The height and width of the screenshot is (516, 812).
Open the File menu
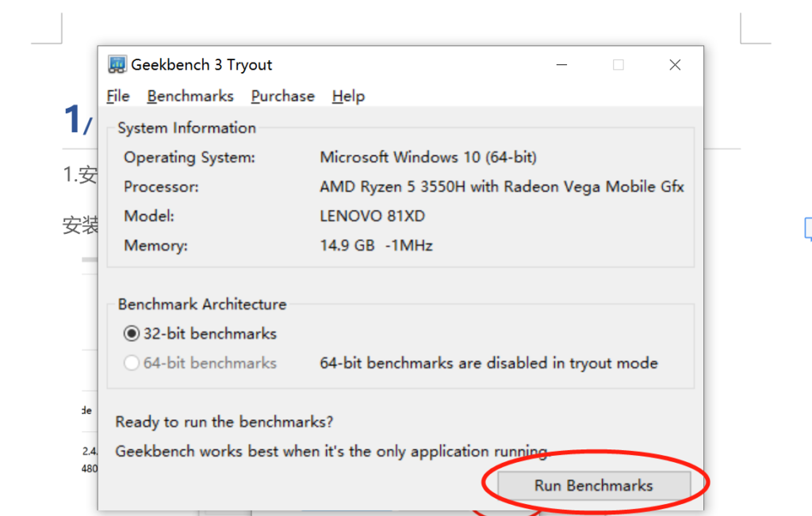(118, 96)
